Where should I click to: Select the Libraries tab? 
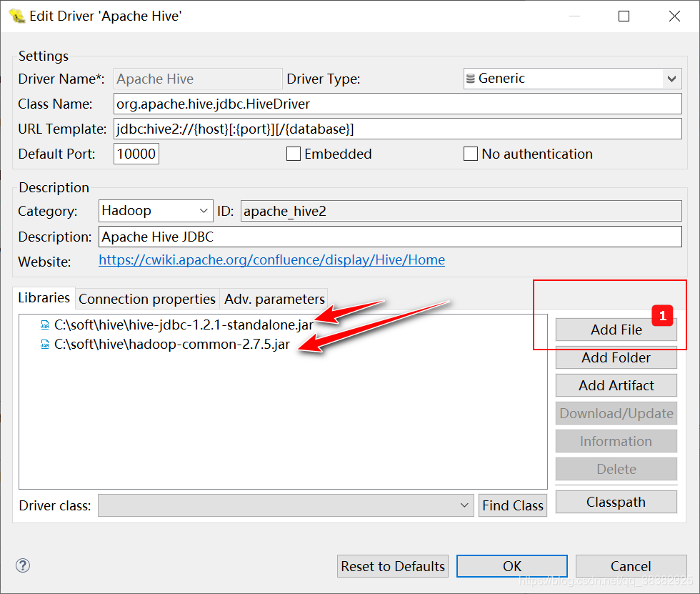[44, 298]
